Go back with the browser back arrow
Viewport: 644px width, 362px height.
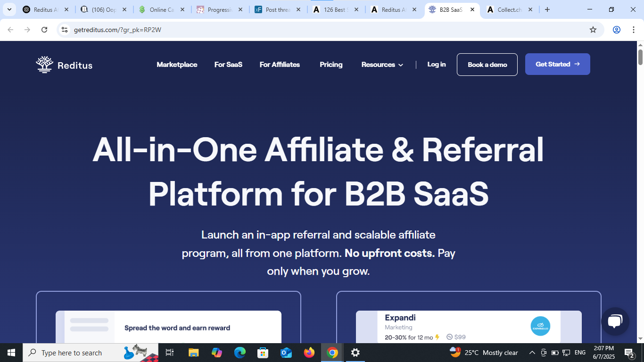click(10, 30)
